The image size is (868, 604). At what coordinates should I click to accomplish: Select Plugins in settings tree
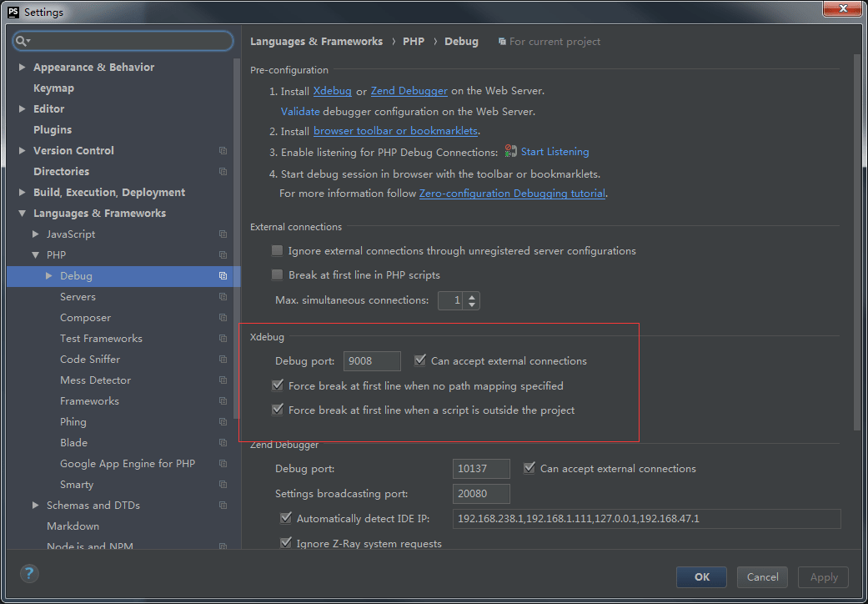pyautogui.click(x=53, y=129)
